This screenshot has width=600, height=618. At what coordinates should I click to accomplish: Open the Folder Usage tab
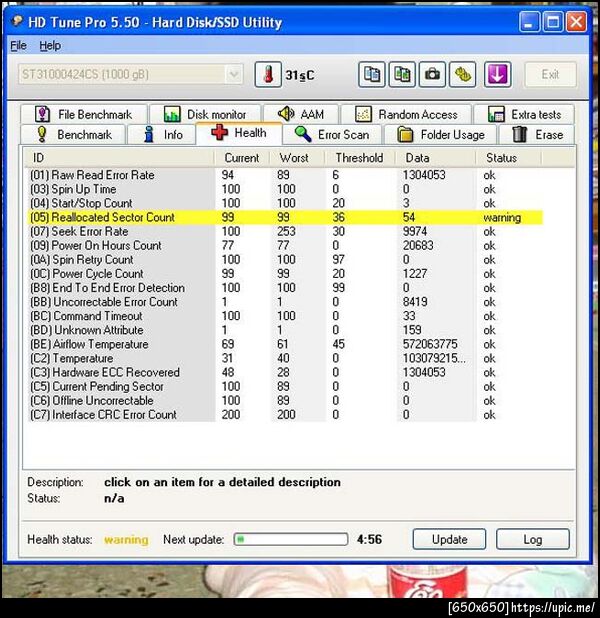(x=441, y=135)
